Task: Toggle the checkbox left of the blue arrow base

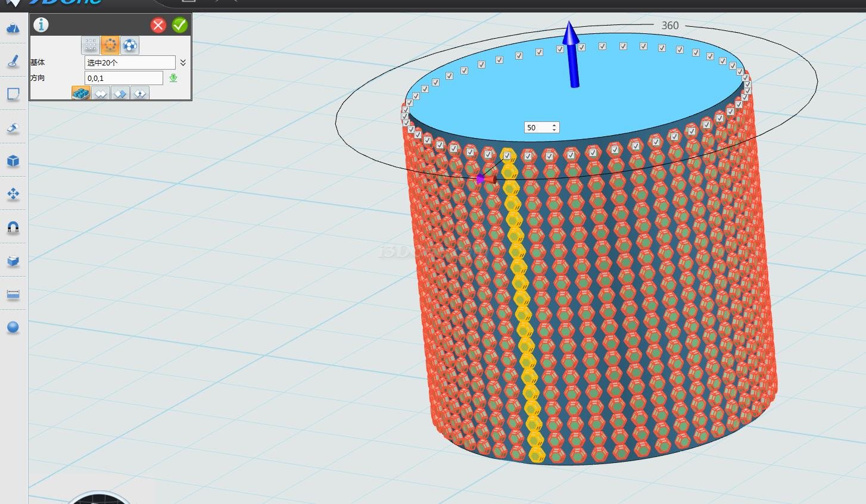Action: click(560, 49)
